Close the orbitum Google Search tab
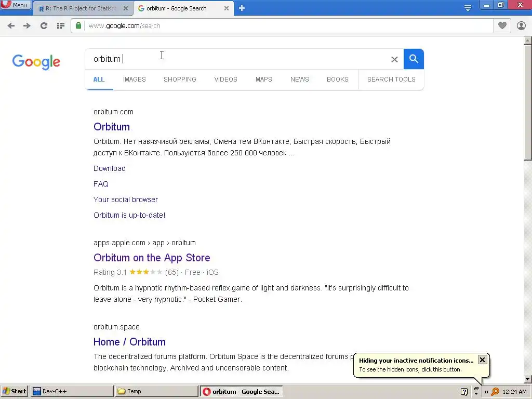532x399 pixels. (227, 8)
